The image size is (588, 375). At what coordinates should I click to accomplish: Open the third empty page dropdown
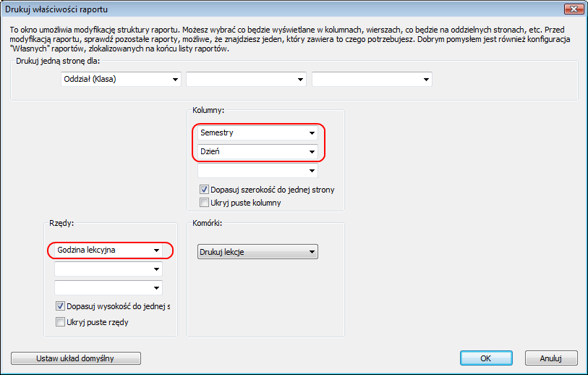pyautogui.click(x=372, y=79)
